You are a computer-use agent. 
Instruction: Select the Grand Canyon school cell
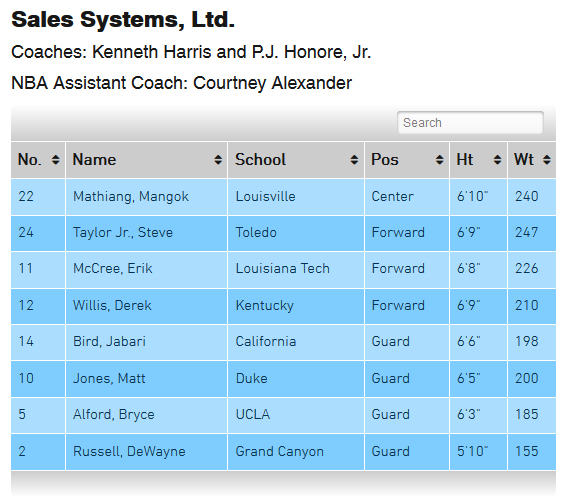296,452
